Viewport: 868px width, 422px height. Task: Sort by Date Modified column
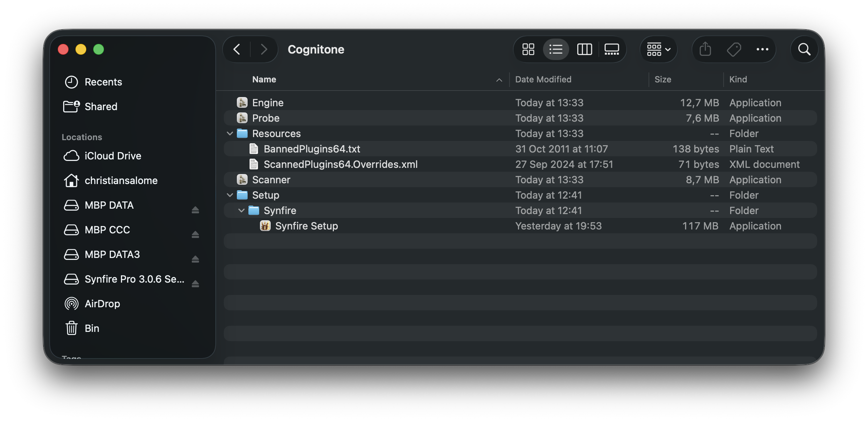click(x=543, y=79)
